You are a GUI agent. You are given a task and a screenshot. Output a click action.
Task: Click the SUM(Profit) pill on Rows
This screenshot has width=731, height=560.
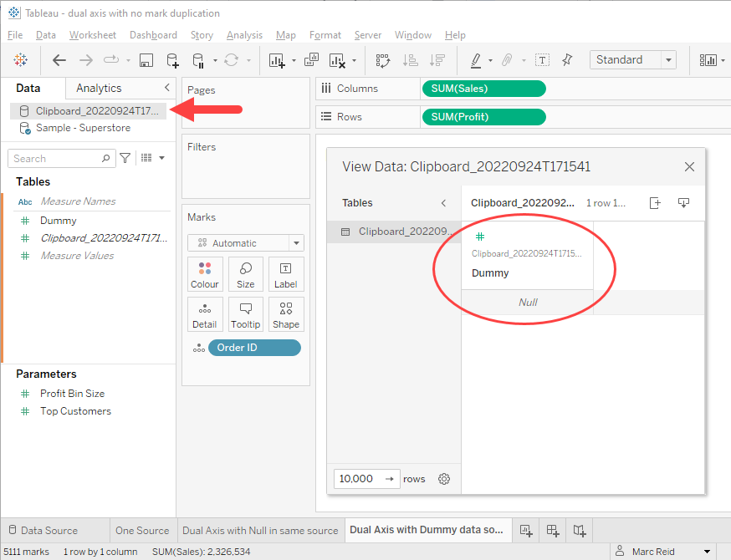484,117
